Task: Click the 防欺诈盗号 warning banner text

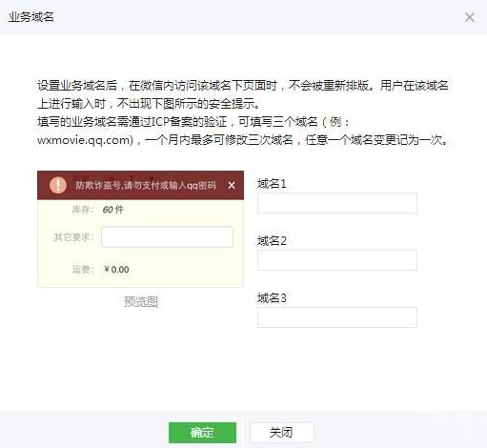Action: 146,185
